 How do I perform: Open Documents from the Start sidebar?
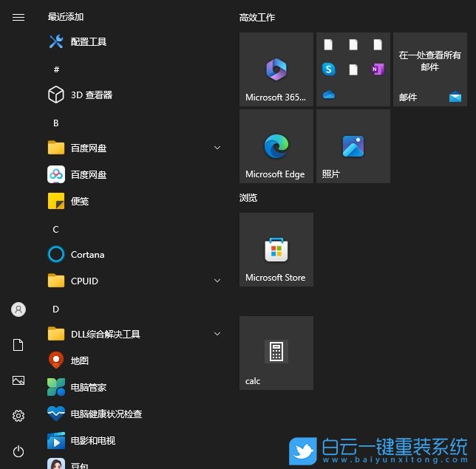18,345
